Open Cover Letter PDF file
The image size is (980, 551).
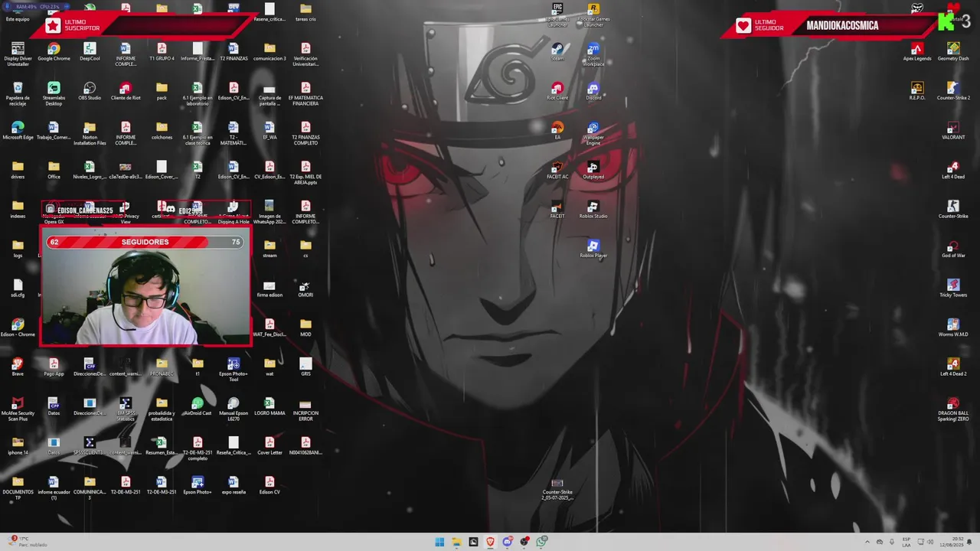[x=269, y=446]
